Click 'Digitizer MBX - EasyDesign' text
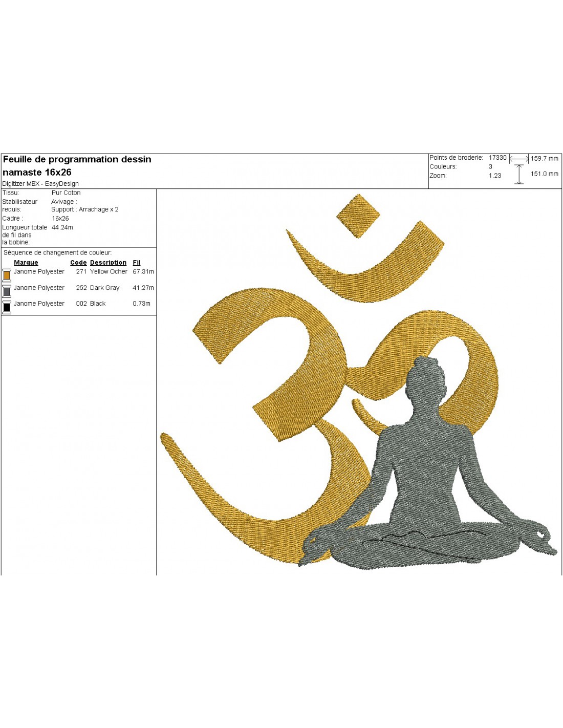 [40, 184]
